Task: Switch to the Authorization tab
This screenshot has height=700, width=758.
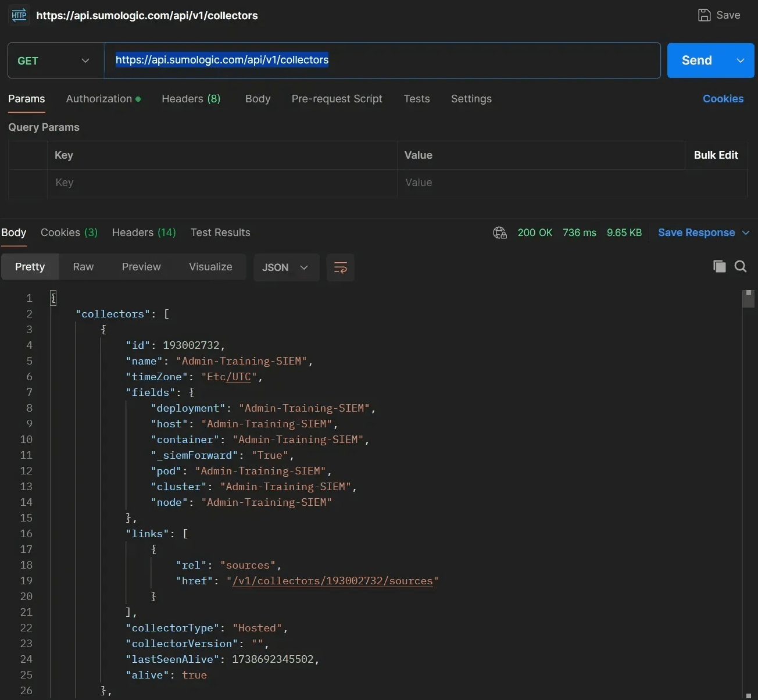Action: click(x=99, y=99)
